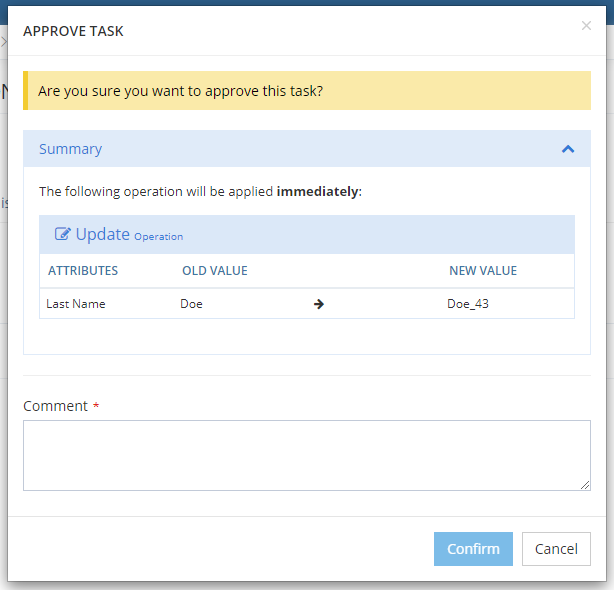Click the Update operation edit icon
614x590 pixels.
[63, 235]
